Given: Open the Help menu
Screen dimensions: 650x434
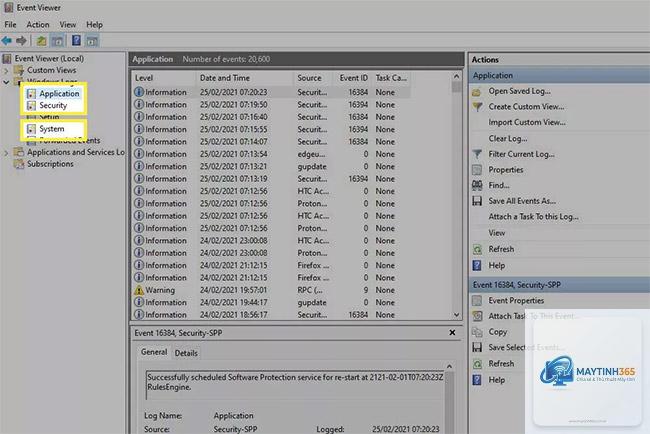Looking at the screenshot, I should point(95,25).
